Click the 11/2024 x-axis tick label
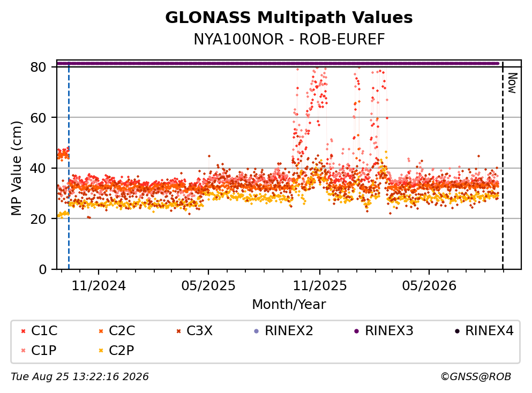This screenshot has width=532, height=393. pyautogui.click(x=99, y=286)
